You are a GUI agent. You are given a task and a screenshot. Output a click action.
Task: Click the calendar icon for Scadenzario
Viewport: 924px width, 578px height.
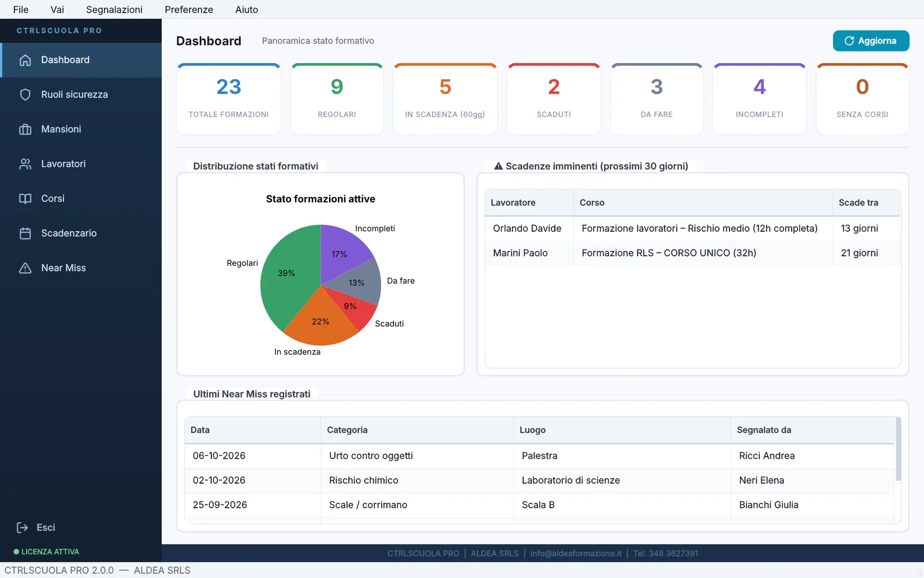coord(25,234)
